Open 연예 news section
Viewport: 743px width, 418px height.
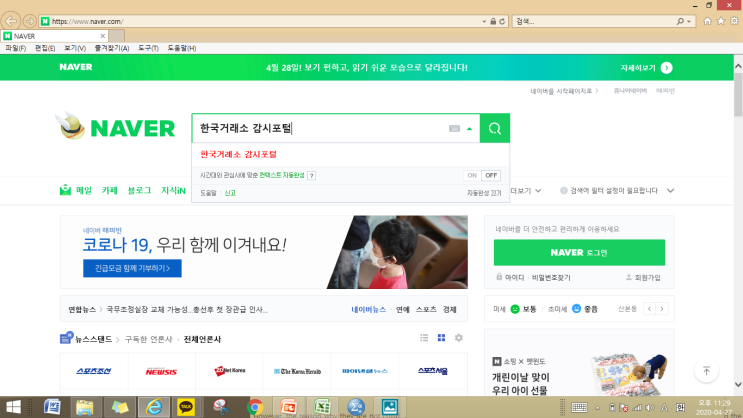click(402, 309)
